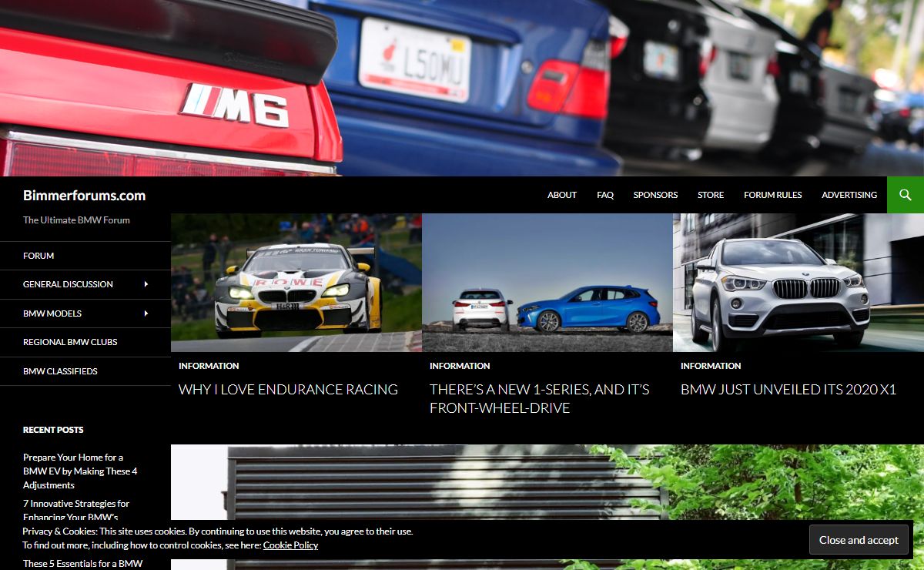This screenshot has width=924, height=570.
Task: Expand the General Discussion submenu arrow
Action: [x=146, y=284]
